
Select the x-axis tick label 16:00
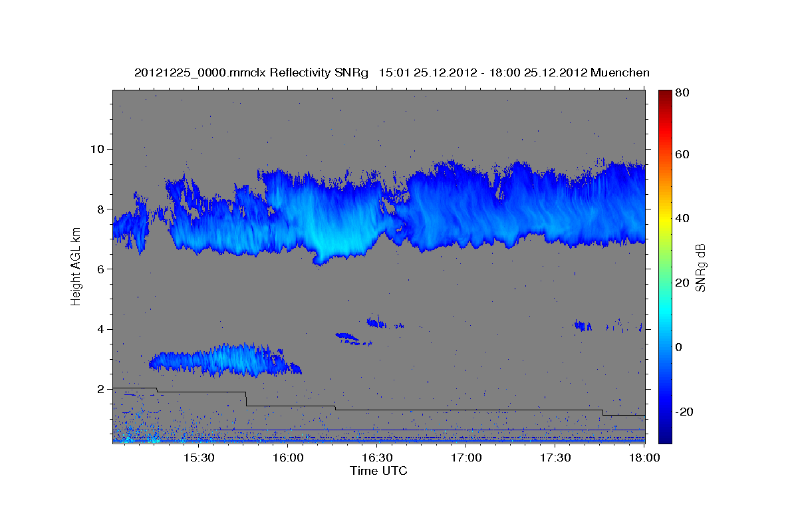(288, 458)
